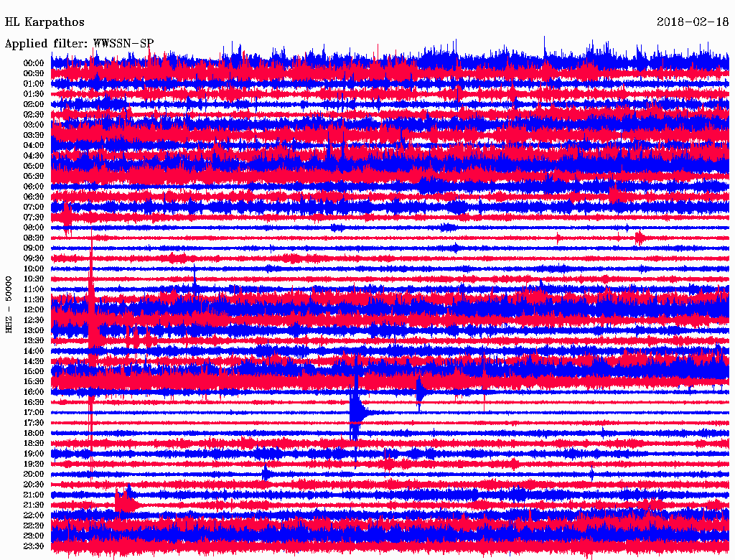Click the 23:30 time label
Image resolution: width=735 pixels, height=560 pixels.
(34, 546)
